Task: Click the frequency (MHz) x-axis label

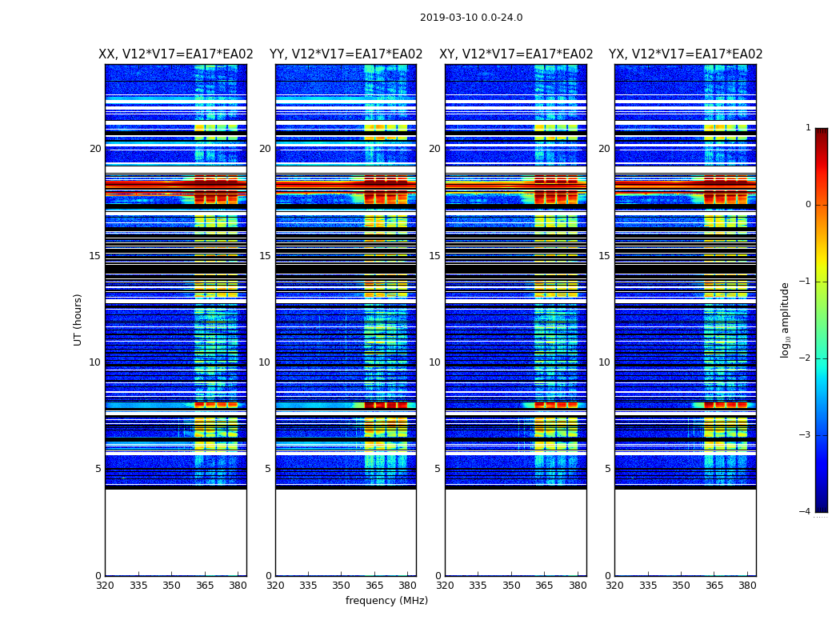Action: (386, 601)
